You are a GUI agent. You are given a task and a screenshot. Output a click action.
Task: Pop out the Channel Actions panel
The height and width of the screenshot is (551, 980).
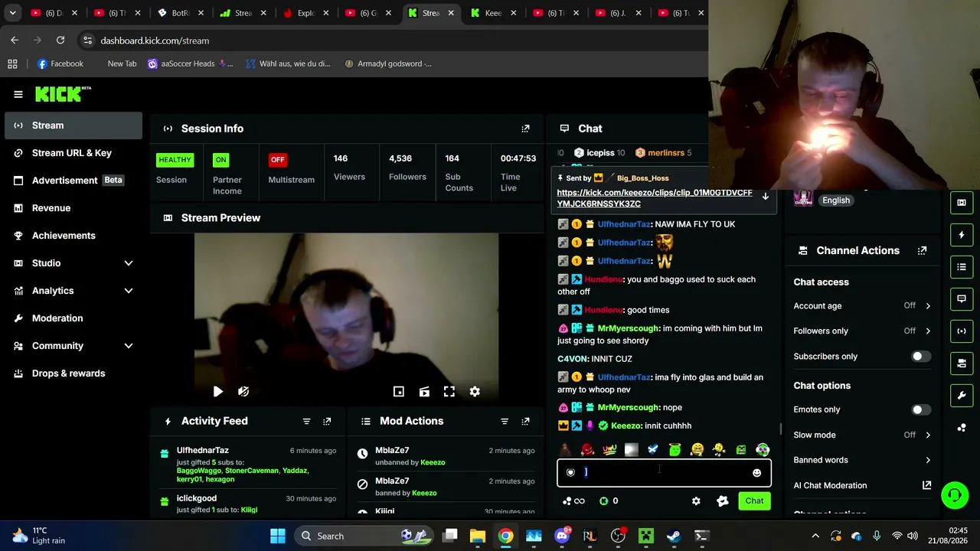(x=922, y=250)
